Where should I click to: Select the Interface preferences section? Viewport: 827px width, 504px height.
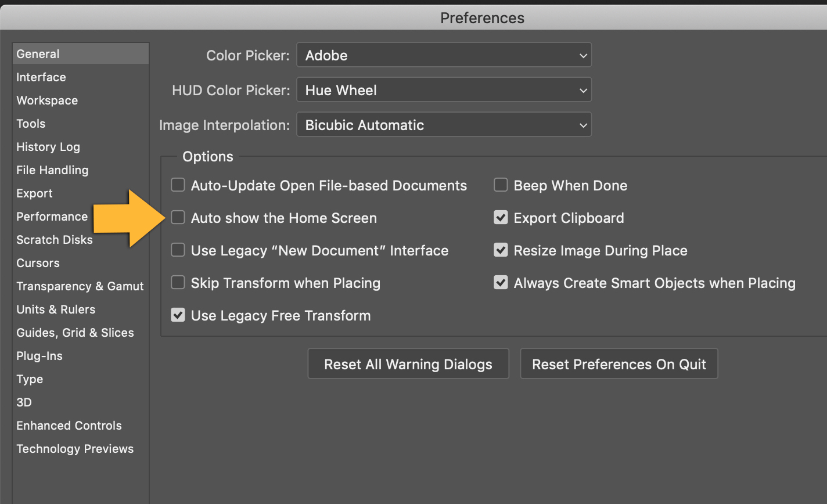(x=41, y=77)
